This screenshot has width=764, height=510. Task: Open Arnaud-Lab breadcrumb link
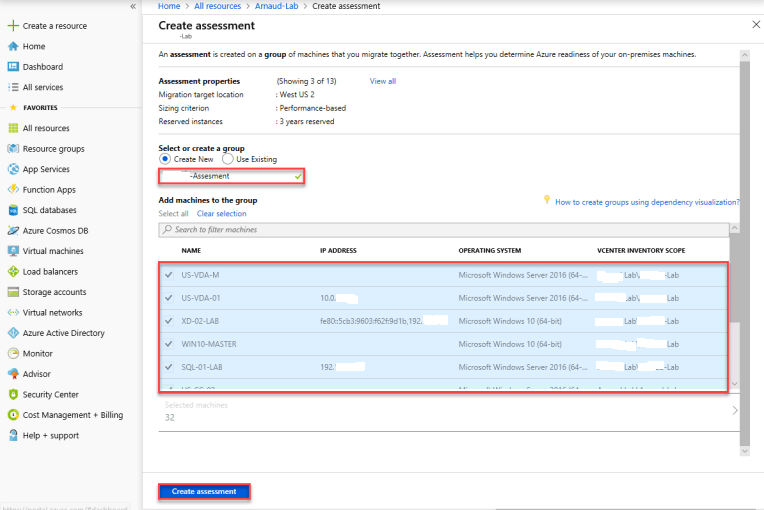click(276, 6)
